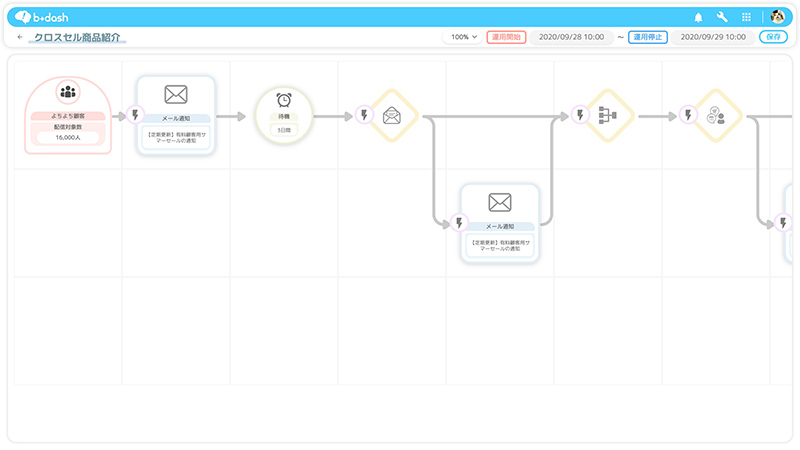
Task: Click the 運用停止 button
Action: click(648, 37)
